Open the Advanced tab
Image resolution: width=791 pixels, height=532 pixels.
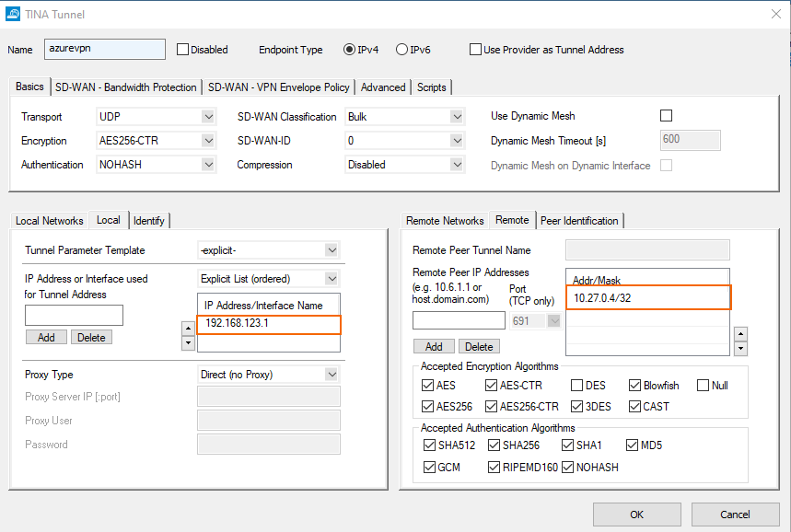pos(383,87)
